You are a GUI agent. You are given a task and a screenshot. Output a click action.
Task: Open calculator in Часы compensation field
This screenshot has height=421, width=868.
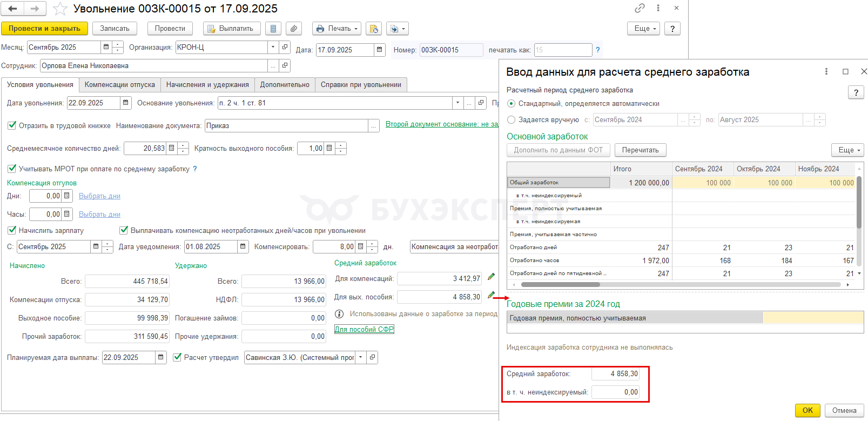[67, 215]
